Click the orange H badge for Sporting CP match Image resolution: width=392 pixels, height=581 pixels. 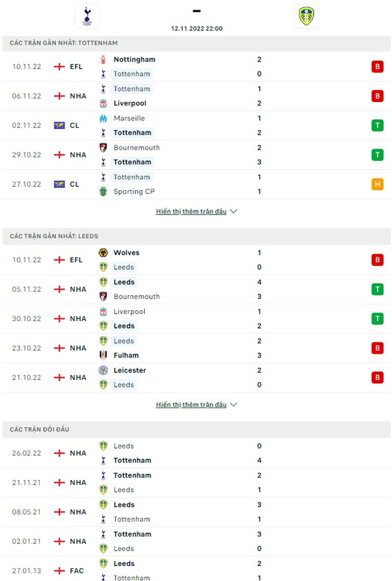point(378,184)
